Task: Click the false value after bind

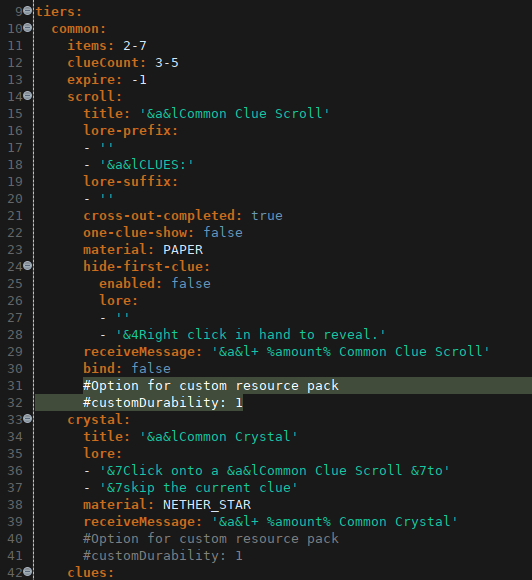Action: coord(151,369)
